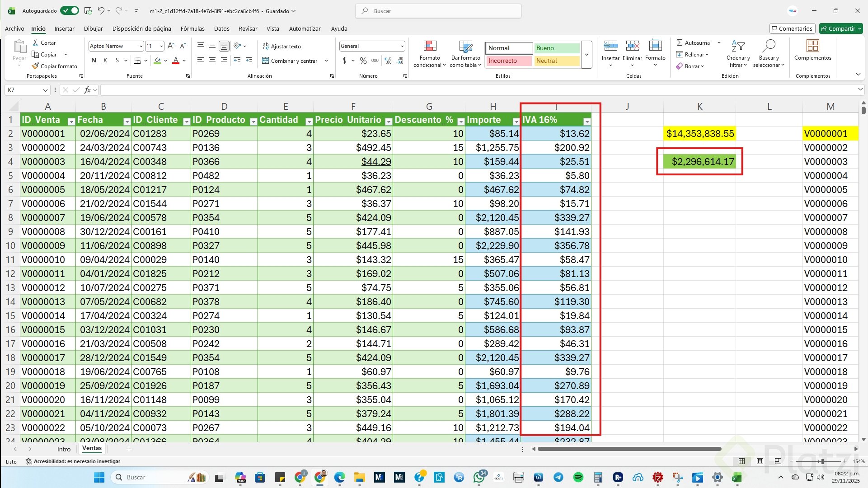Toggle bold N formatting button
This screenshot has width=868, height=488.
[x=94, y=61]
